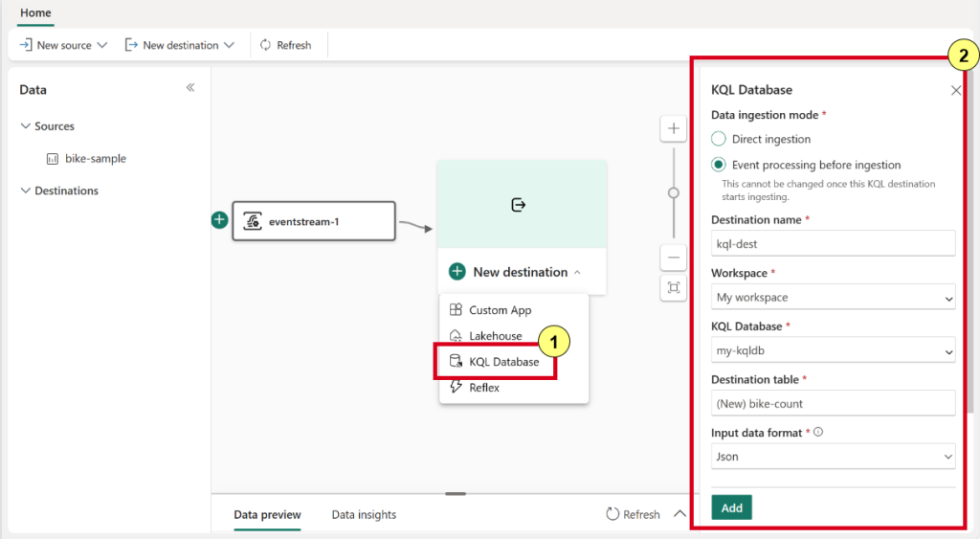This screenshot has width=980, height=539.
Task: Click the Reflex lightning icon
Action: [x=456, y=387]
